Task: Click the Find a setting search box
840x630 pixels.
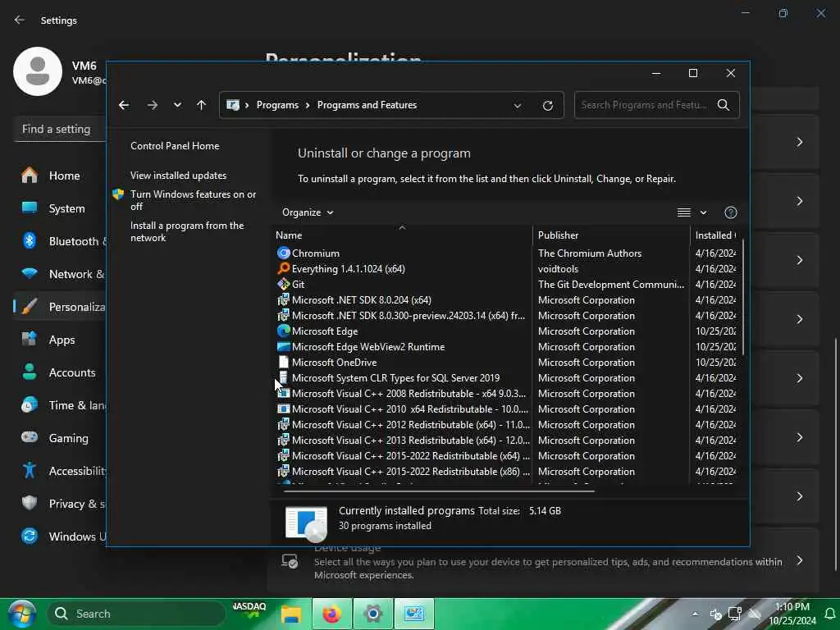Action: 60,129
